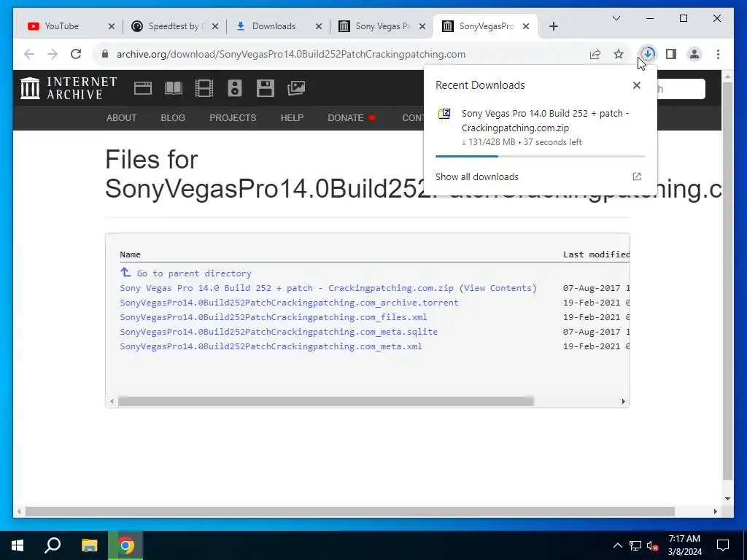Click the page horizontal scrollbar
Image resolution: width=747 pixels, height=560 pixels.
pyautogui.click(x=350, y=511)
